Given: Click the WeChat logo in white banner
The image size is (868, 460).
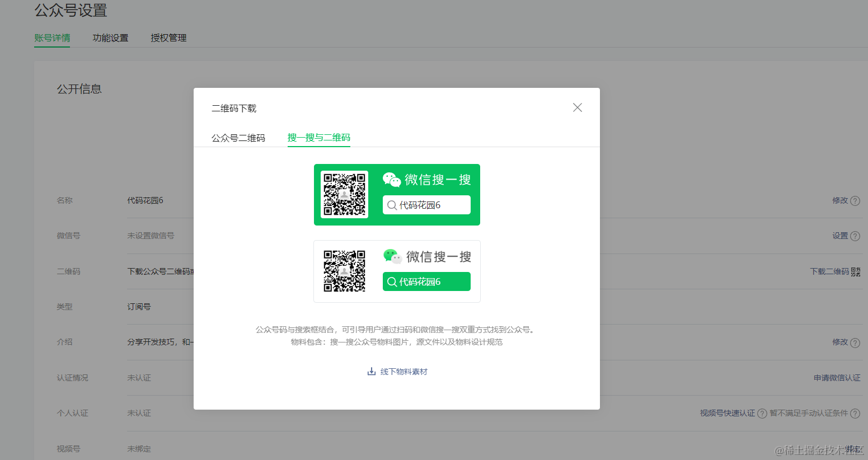Looking at the screenshot, I should click(393, 256).
